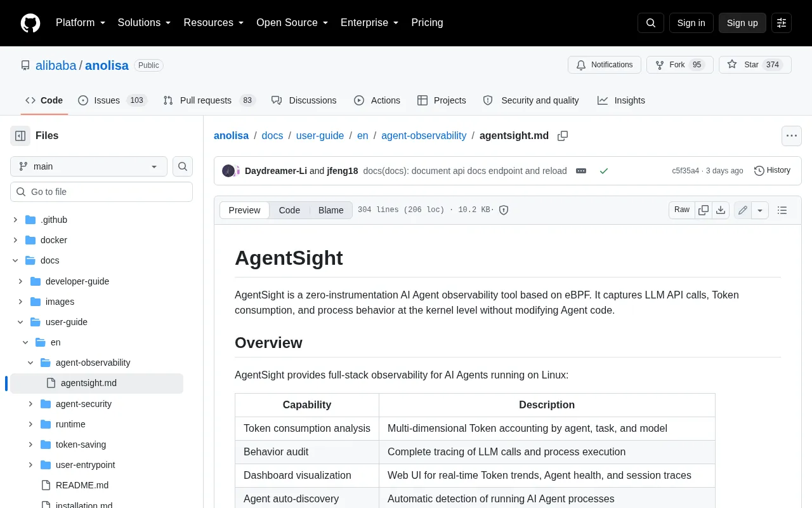
Task: Switch to the Code view toggle
Action: pyautogui.click(x=289, y=210)
